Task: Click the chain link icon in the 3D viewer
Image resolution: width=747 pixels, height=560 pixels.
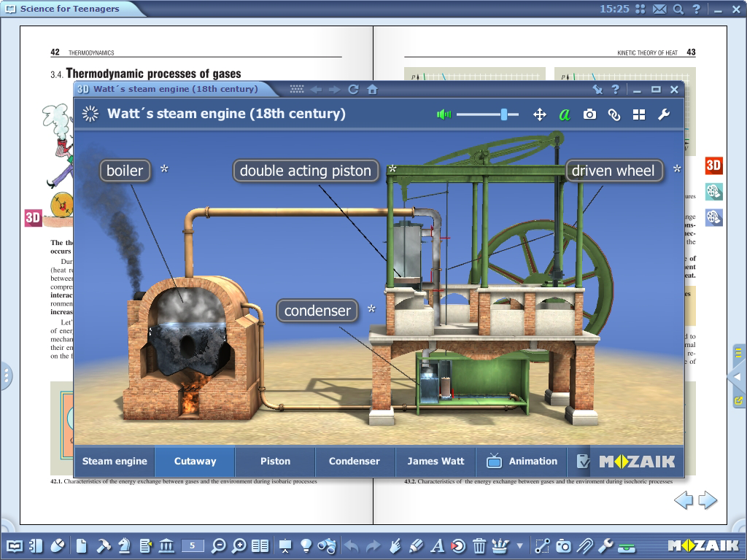Action: pos(614,114)
